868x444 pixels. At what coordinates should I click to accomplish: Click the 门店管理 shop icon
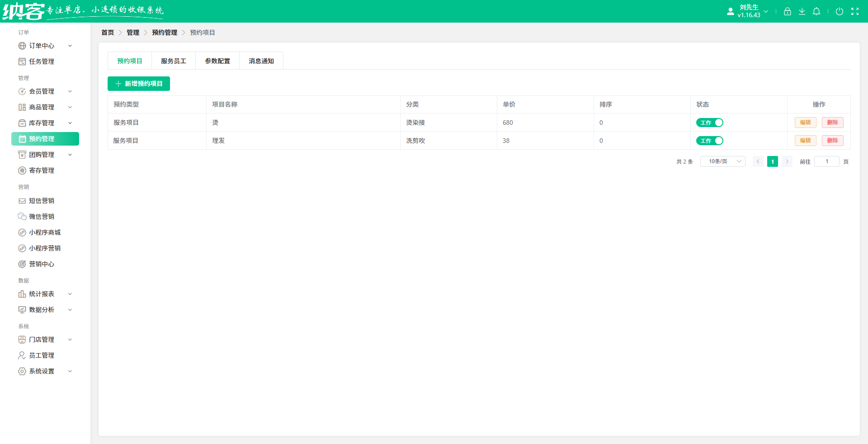(22, 340)
